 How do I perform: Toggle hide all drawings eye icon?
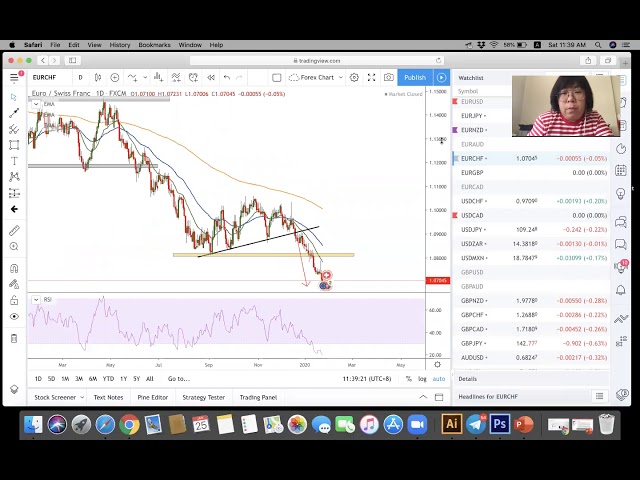click(x=14, y=316)
